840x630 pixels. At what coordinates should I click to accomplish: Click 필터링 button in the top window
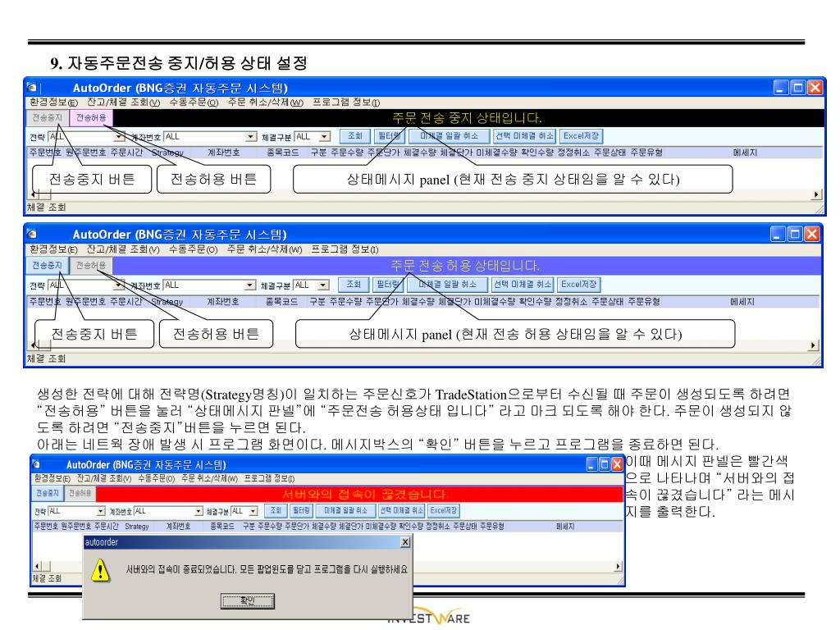[x=388, y=136]
